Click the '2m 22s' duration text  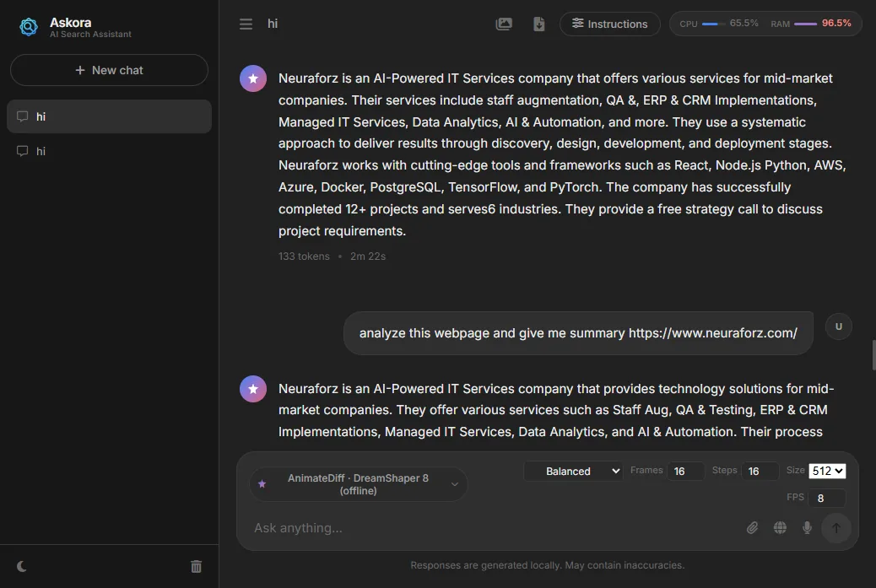click(x=368, y=256)
